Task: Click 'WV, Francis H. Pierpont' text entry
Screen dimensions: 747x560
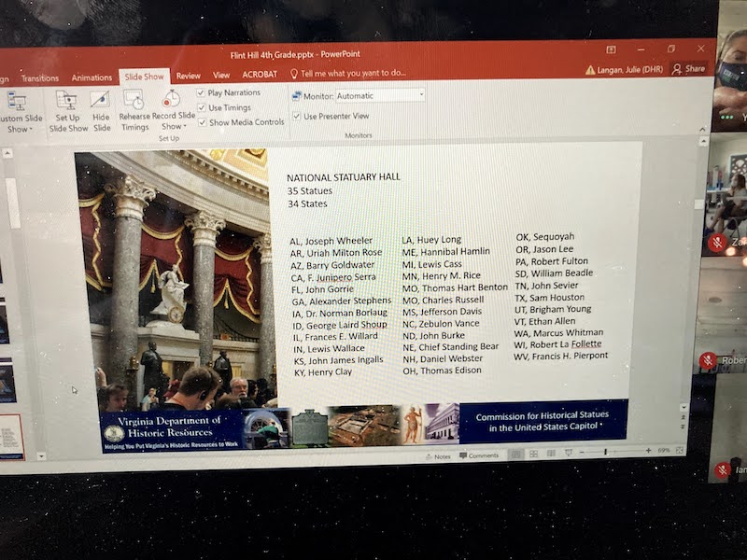Action: tap(561, 356)
